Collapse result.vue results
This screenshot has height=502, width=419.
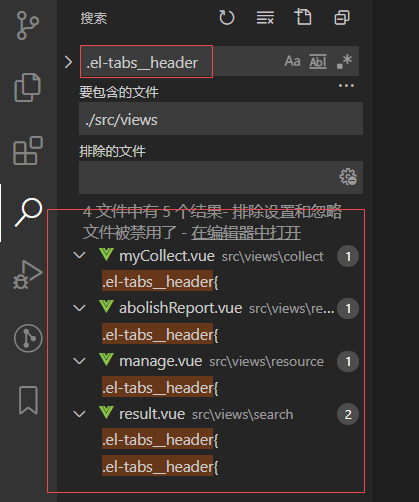pos(79,414)
